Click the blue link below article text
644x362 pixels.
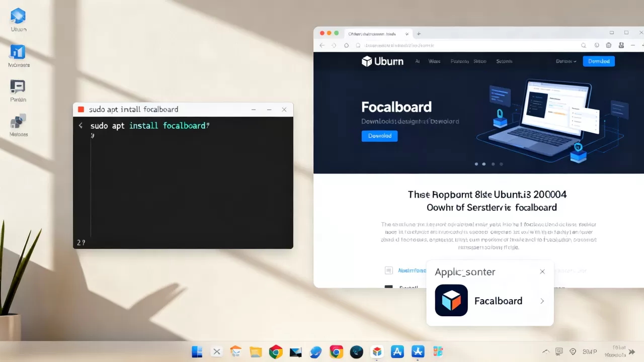(x=412, y=270)
